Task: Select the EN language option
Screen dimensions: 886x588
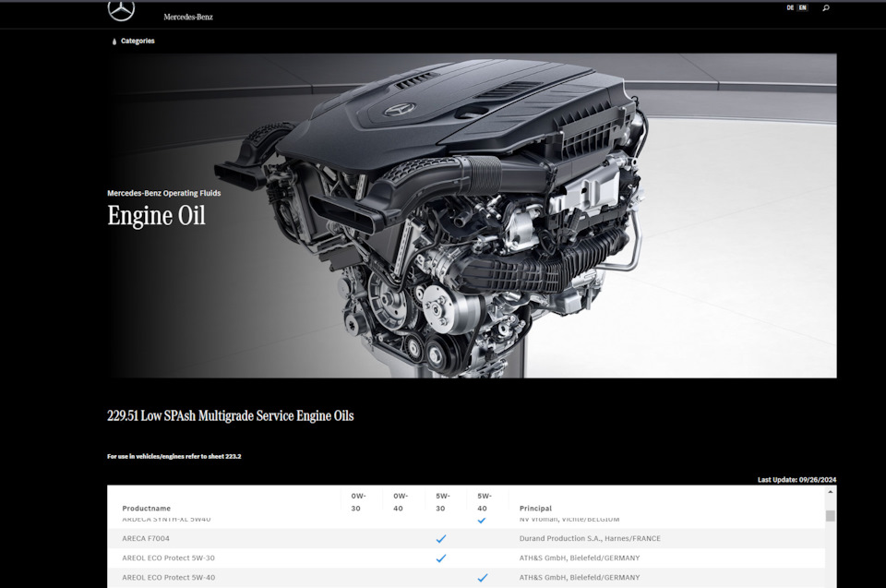Action: click(x=803, y=7)
